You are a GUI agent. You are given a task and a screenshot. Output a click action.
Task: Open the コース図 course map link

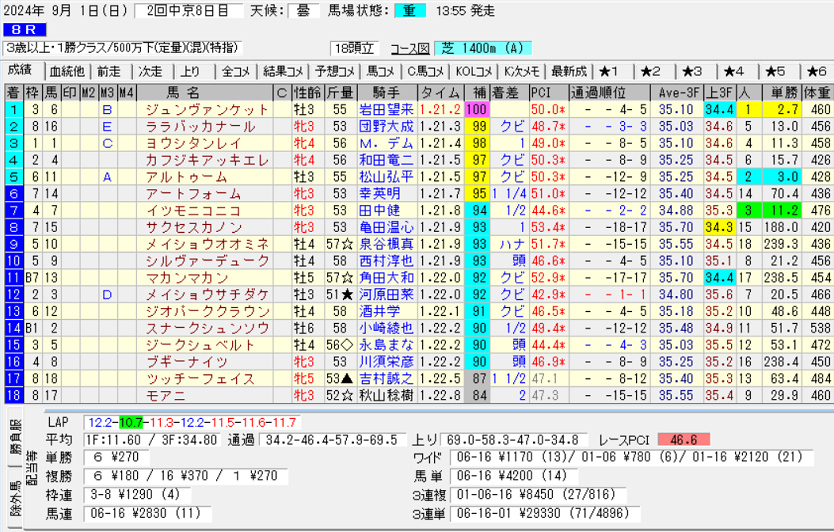407,48
